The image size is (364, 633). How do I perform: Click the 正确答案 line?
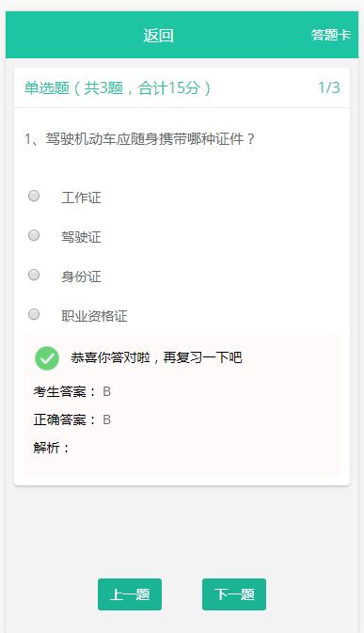pyautogui.click(x=72, y=419)
